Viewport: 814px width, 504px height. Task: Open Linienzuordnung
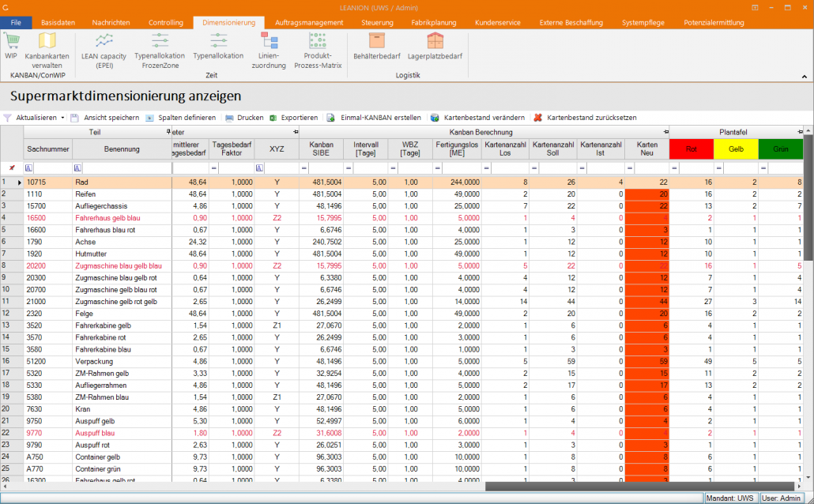pyautogui.click(x=269, y=51)
